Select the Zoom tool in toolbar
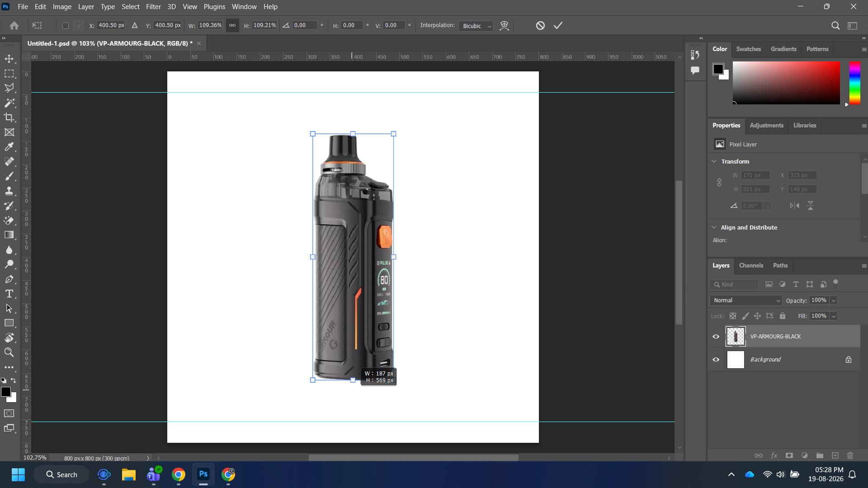This screenshot has width=868, height=488. tap(9, 352)
